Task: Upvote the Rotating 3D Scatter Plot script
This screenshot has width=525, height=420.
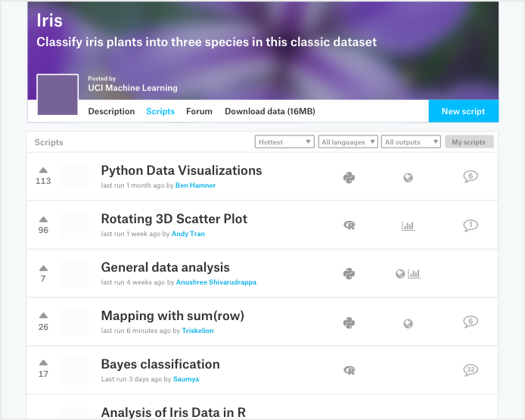Action: point(43,219)
